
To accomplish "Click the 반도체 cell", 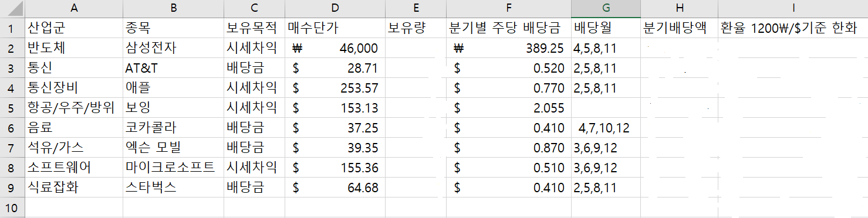I will (x=74, y=47).
